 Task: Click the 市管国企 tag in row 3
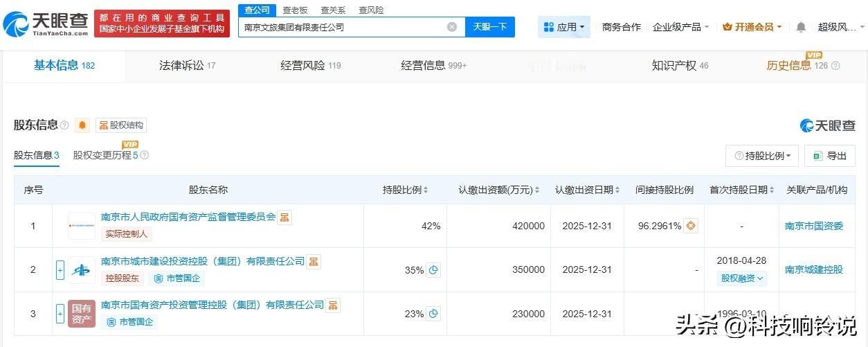[129, 322]
